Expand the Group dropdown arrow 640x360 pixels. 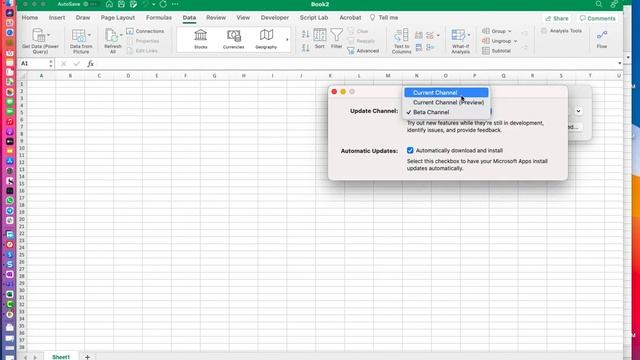point(510,31)
